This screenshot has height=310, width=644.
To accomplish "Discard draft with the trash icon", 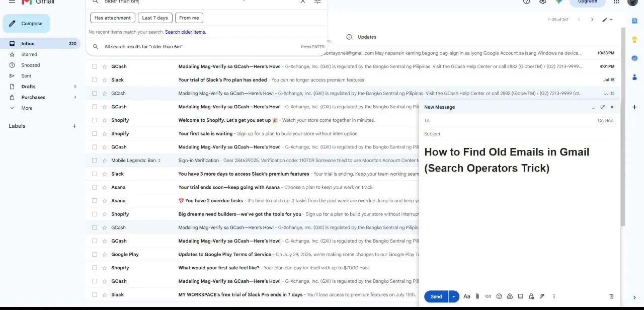I will click(611, 296).
